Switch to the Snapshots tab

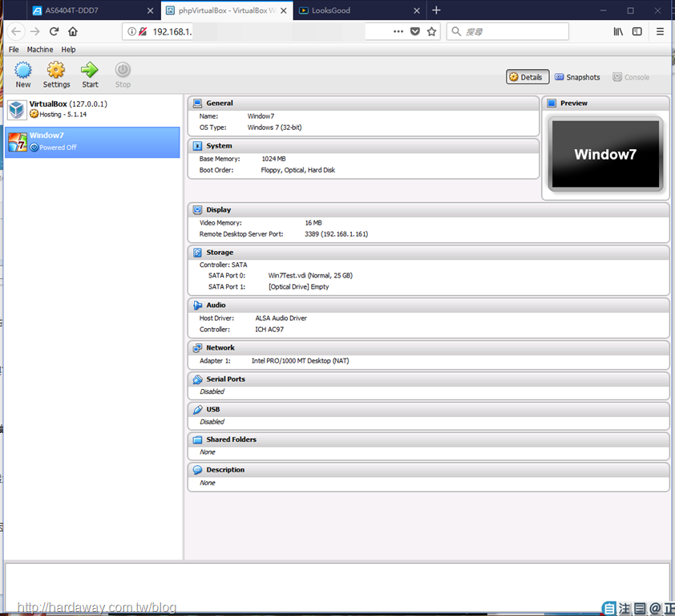pos(577,77)
